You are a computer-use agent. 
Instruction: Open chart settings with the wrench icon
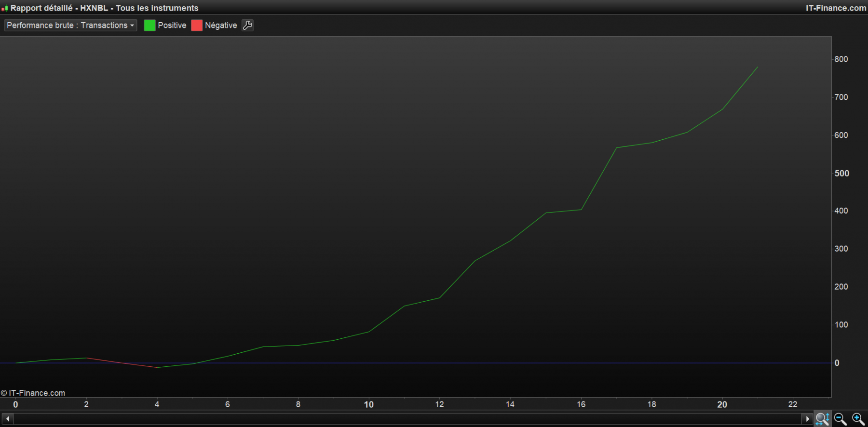(x=248, y=26)
